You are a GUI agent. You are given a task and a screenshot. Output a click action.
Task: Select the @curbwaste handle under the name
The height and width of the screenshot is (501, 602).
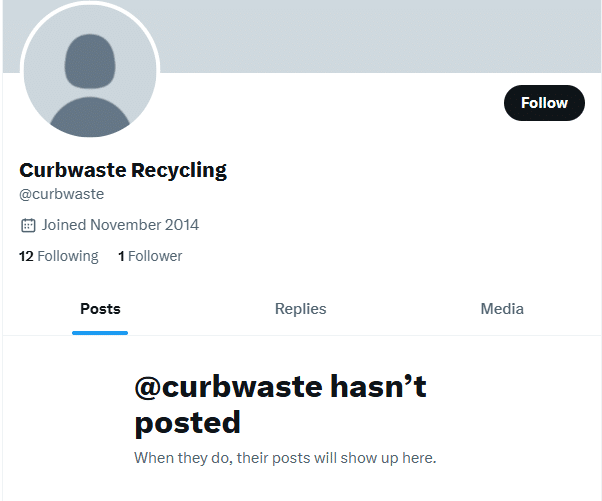(x=61, y=194)
